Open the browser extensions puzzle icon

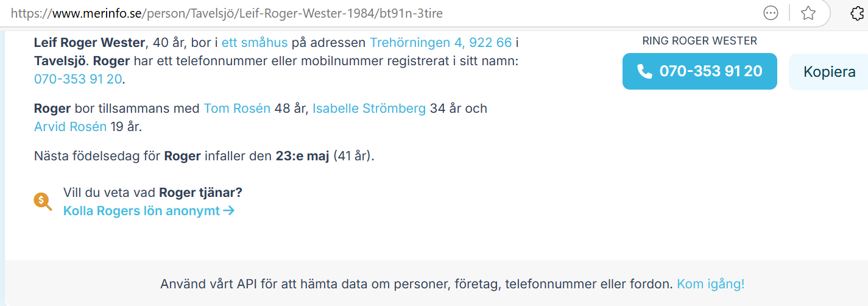tap(858, 13)
